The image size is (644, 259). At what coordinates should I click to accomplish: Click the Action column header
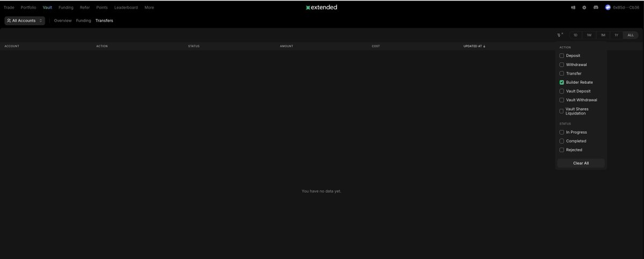[102, 46]
